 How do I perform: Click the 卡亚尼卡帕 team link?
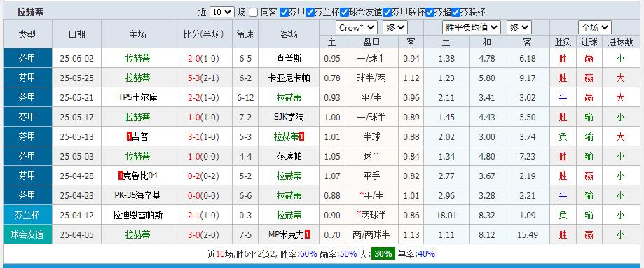[x=289, y=78]
